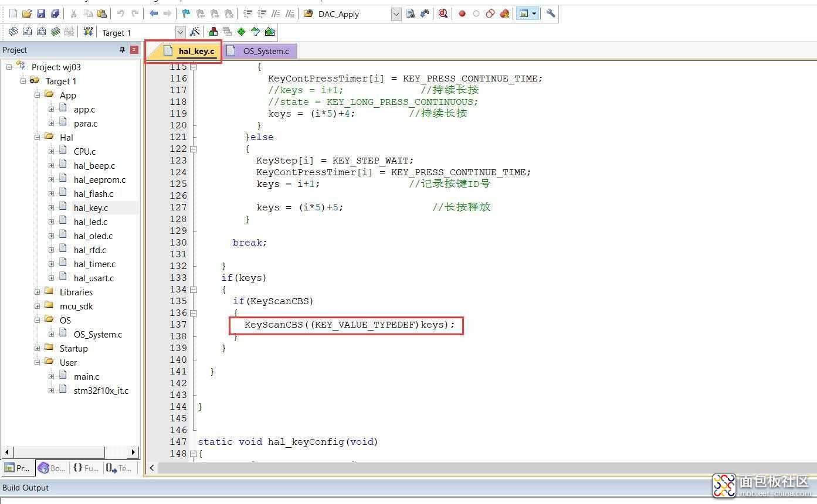Navigate backwards with the blue arrow
The height and width of the screenshot is (504, 817).
pos(154,13)
